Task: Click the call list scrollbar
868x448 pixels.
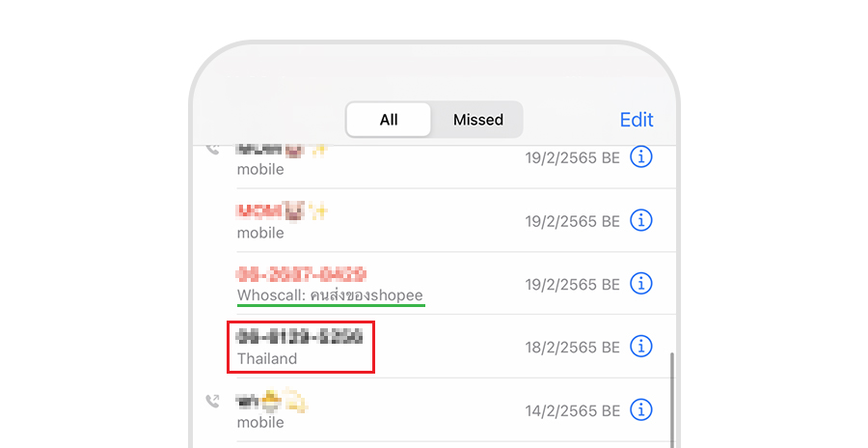Action: tap(672, 399)
